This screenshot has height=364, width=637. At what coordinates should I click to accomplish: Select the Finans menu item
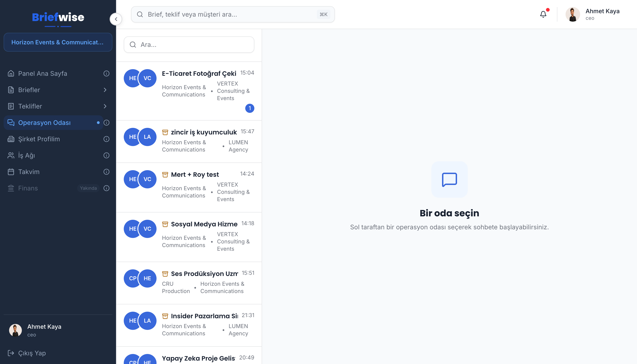pos(53,188)
